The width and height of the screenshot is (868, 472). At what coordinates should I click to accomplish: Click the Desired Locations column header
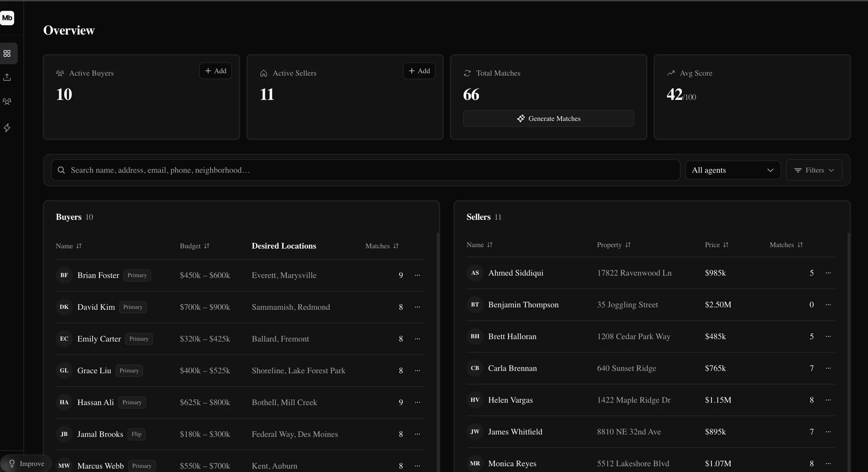pyautogui.click(x=284, y=246)
